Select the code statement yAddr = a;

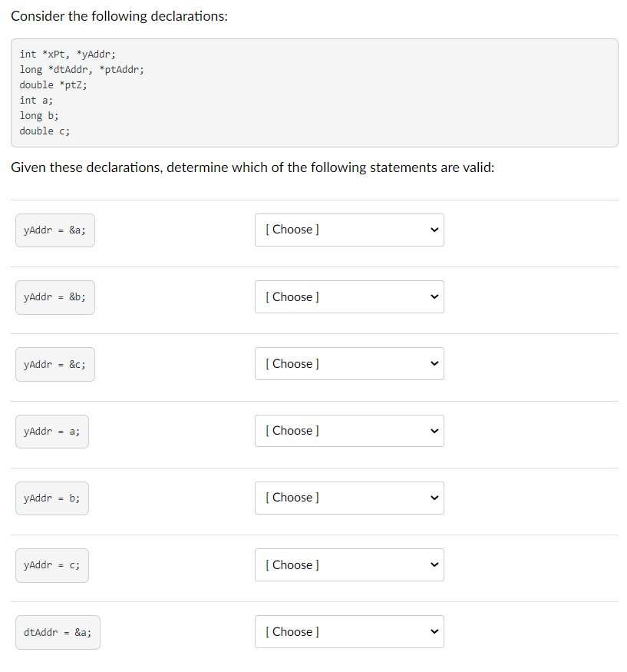[x=51, y=431]
